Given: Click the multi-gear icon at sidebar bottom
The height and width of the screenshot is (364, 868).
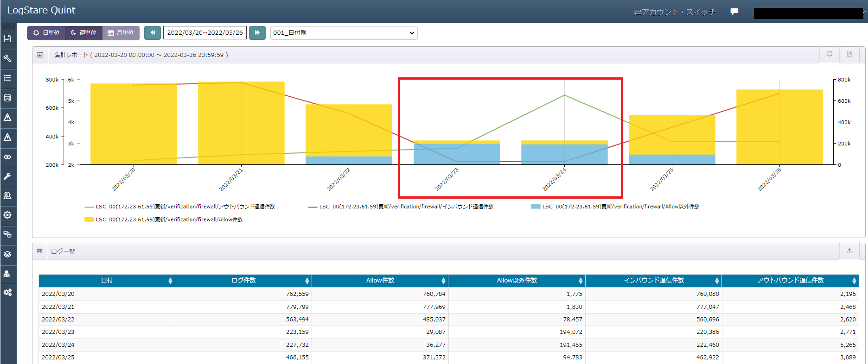Looking at the screenshot, I should pos(8,292).
